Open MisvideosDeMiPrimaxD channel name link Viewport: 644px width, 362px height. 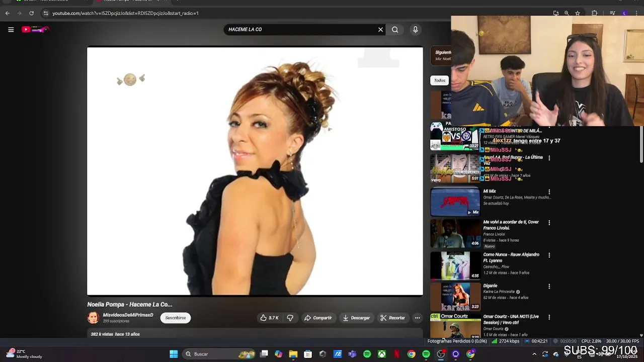point(128,315)
